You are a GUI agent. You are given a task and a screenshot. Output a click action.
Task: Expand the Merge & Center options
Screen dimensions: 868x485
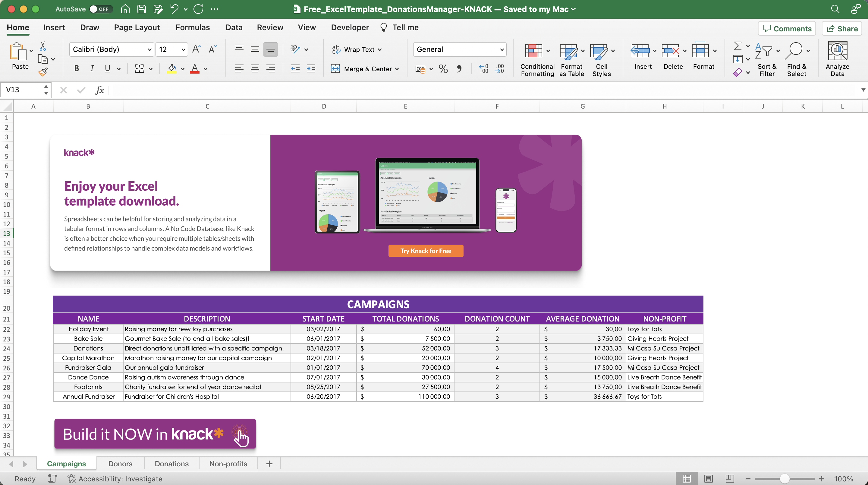(397, 69)
